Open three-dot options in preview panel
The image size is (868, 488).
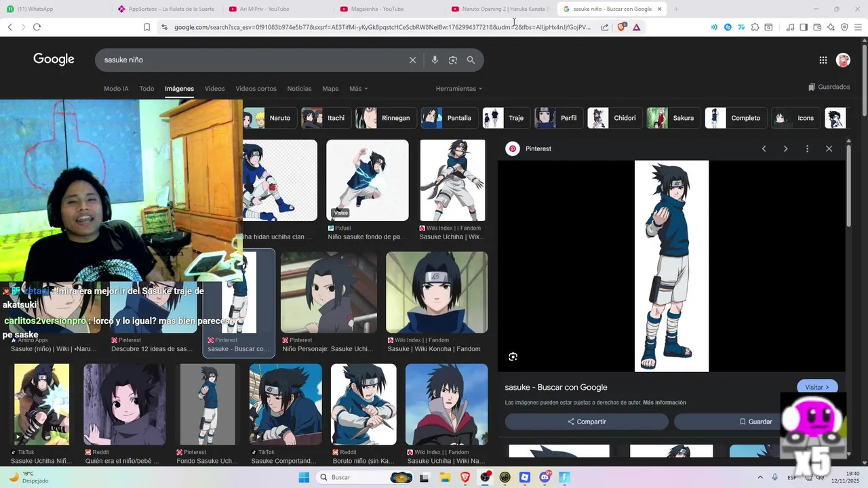click(x=807, y=148)
